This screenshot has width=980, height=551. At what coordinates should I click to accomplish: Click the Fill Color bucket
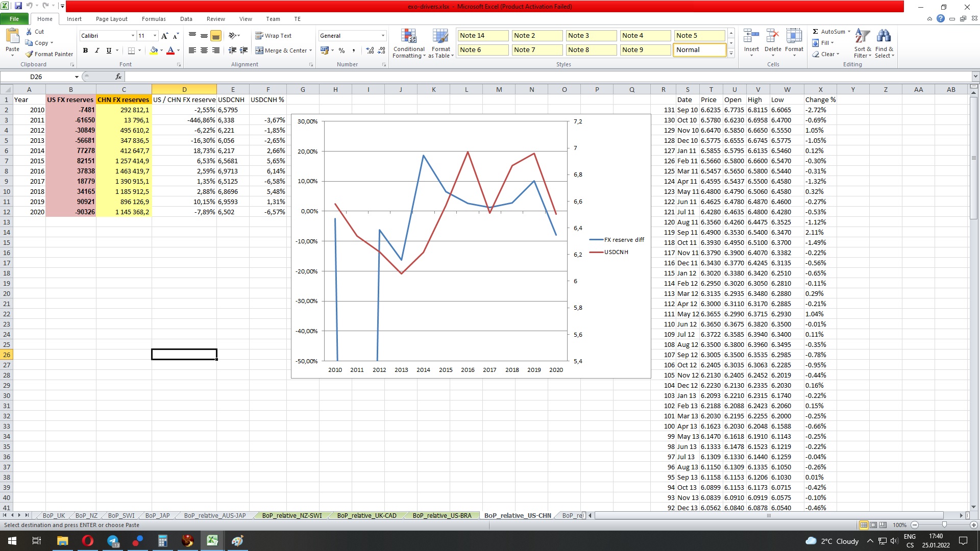click(x=154, y=51)
